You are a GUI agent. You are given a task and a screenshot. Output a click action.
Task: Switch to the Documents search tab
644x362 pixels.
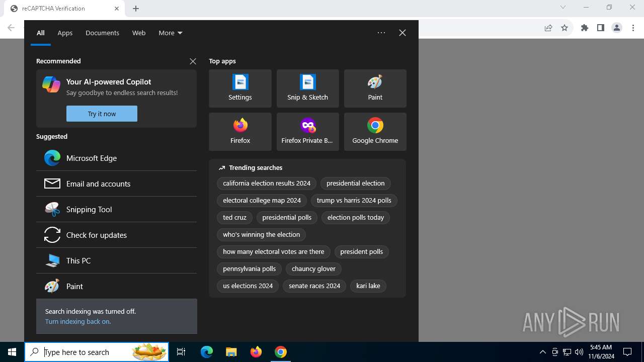(x=102, y=33)
